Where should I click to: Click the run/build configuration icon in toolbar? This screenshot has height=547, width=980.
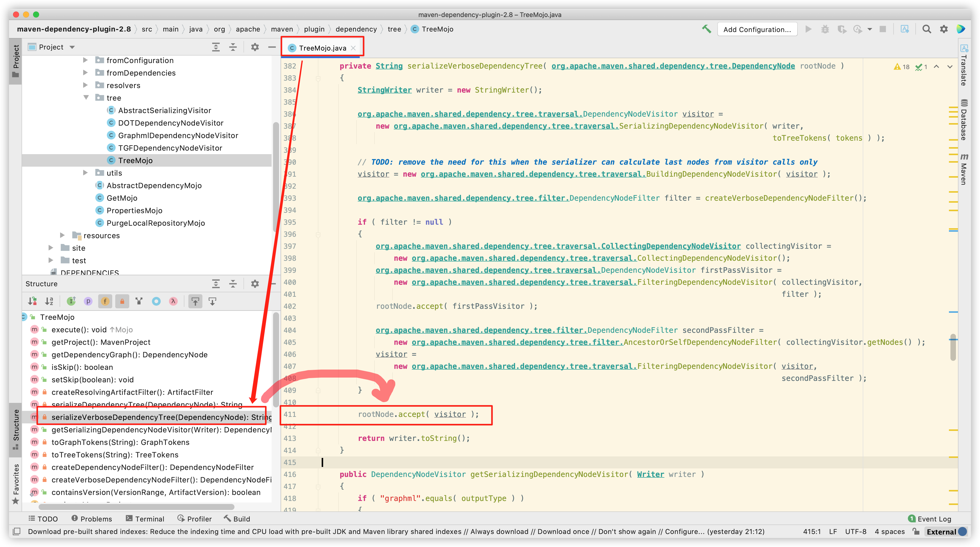[x=759, y=28]
